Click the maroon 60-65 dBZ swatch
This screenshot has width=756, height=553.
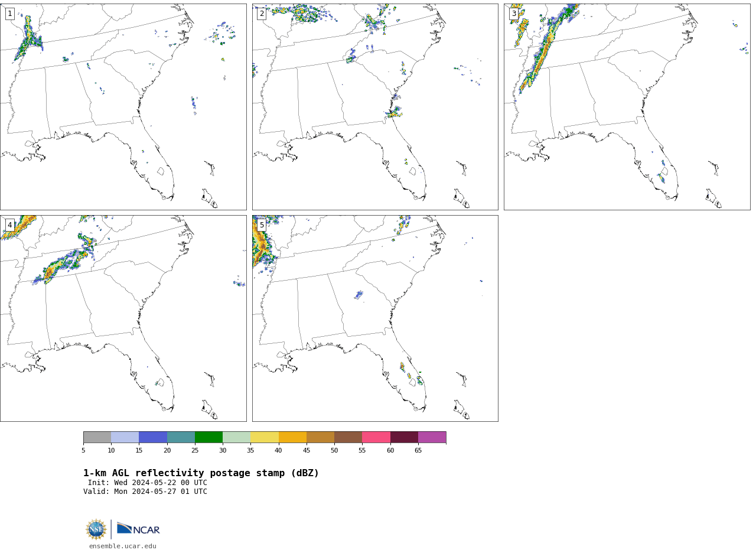[x=404, y=437]
